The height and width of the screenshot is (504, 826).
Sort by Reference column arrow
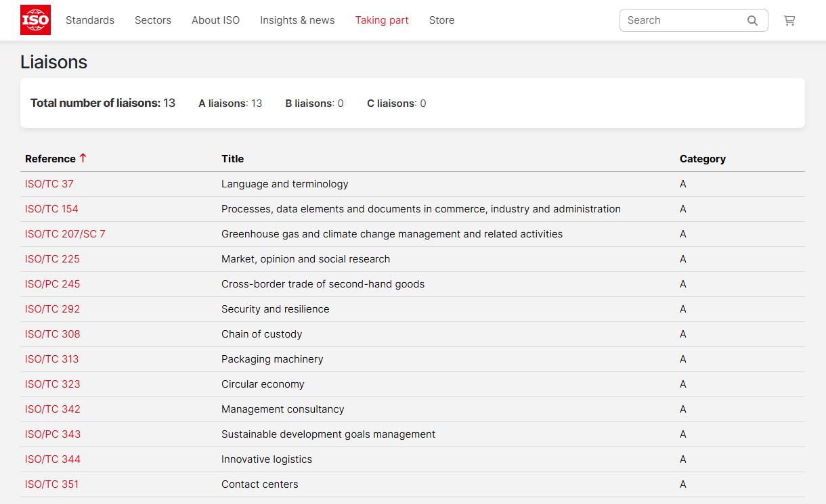(83, 158)
